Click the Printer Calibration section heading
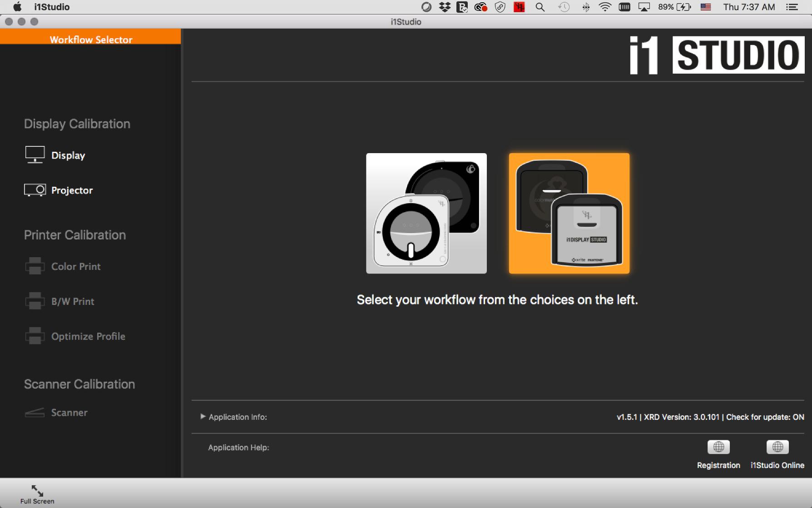Viewport: 812px width, 508px height. coord(75,235)
